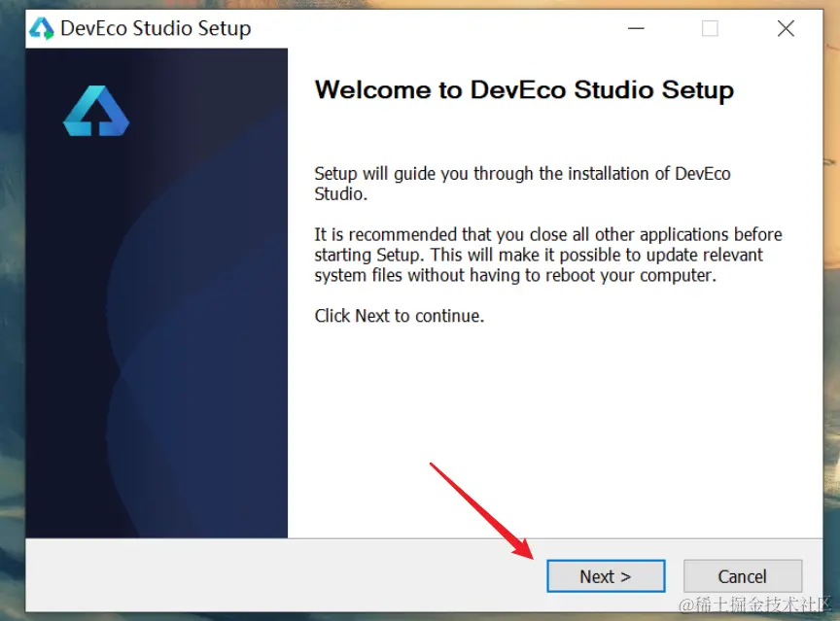Close the DevEco Studio Setup window

click(x=786, y=28)
